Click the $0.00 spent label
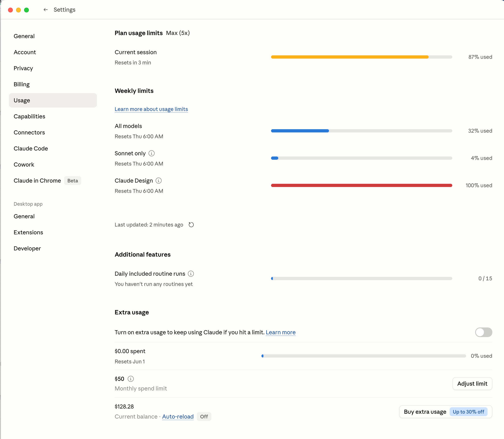Image resolution: width=504 pixels, height=439 pixels. (130, 351)
